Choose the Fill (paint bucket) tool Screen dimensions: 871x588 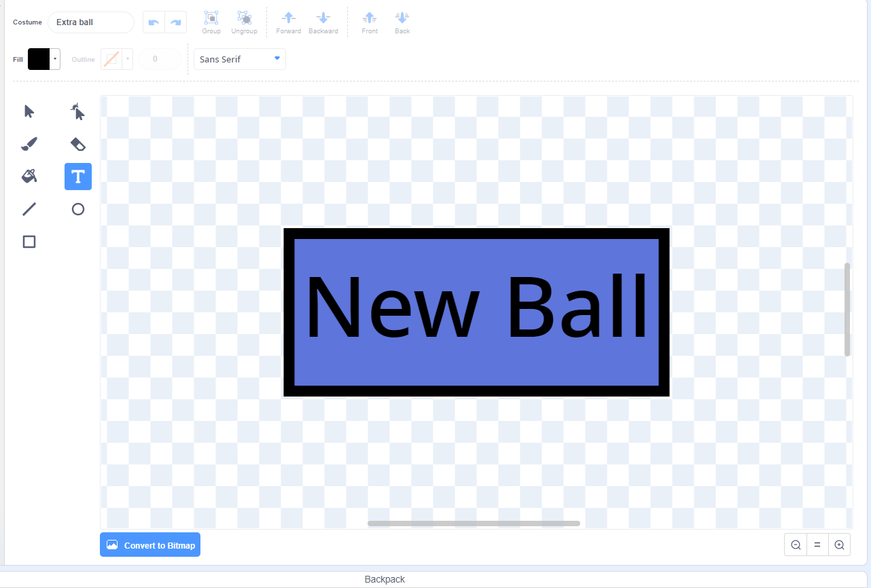click(x=29, y=176)
